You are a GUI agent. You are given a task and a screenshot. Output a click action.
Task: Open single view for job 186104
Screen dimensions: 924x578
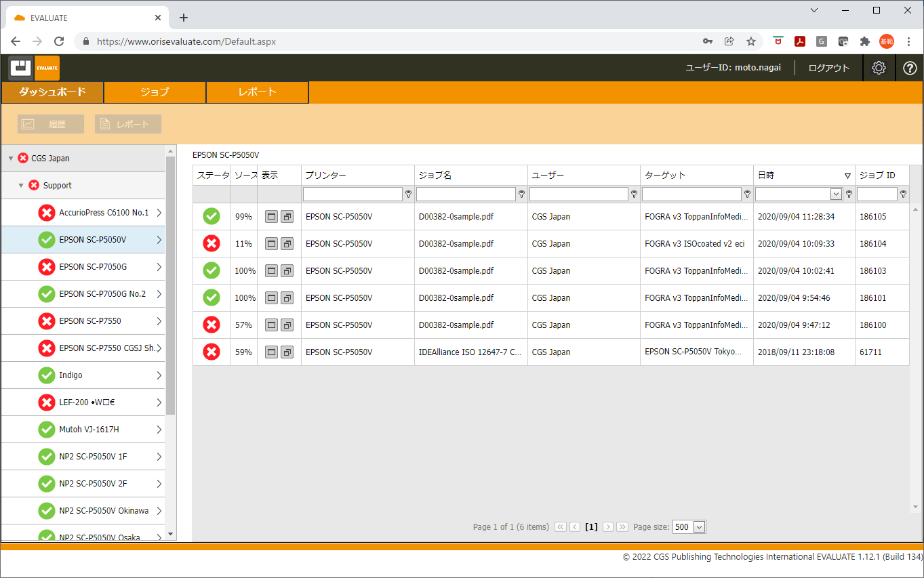(x=272, y=244)
